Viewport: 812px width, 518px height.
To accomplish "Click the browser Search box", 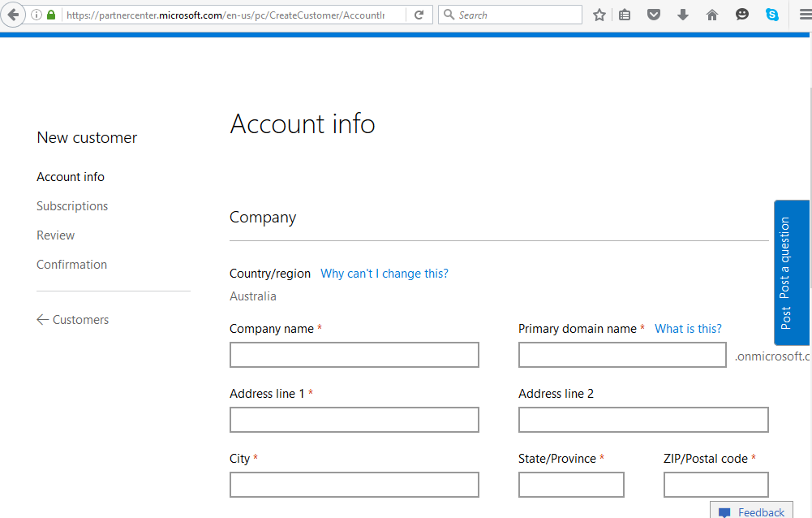I will pos(510,15).
